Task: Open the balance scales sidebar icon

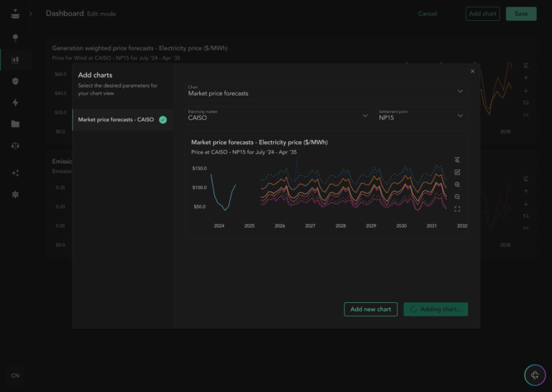Action: click(15, 146)
